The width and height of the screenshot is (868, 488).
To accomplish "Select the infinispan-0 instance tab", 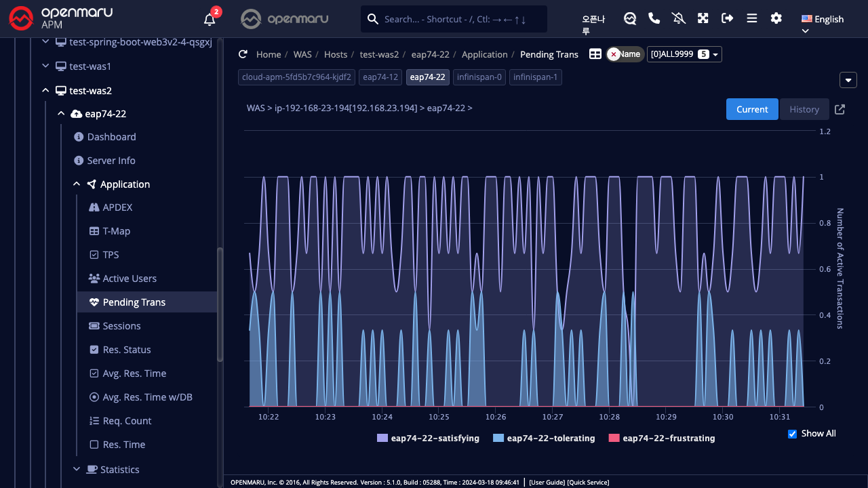I will tap(479, 77).
